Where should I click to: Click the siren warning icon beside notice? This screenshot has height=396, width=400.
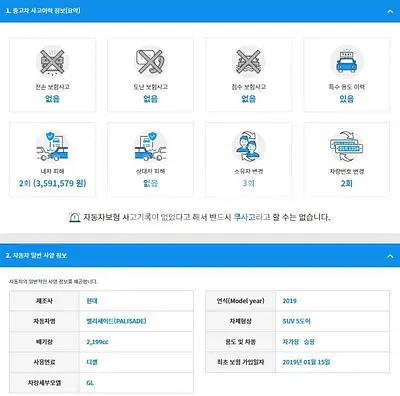(75, 217)
